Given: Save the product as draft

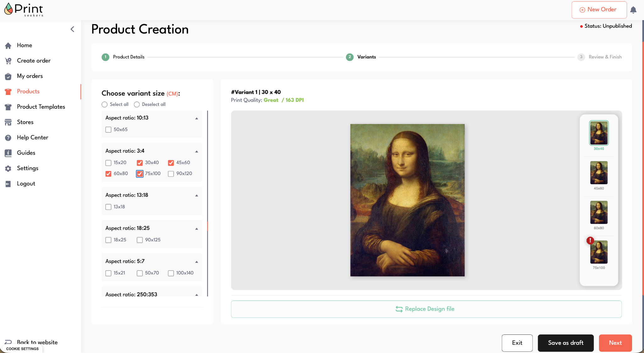Looking at the screenshot, I should 566,343.
